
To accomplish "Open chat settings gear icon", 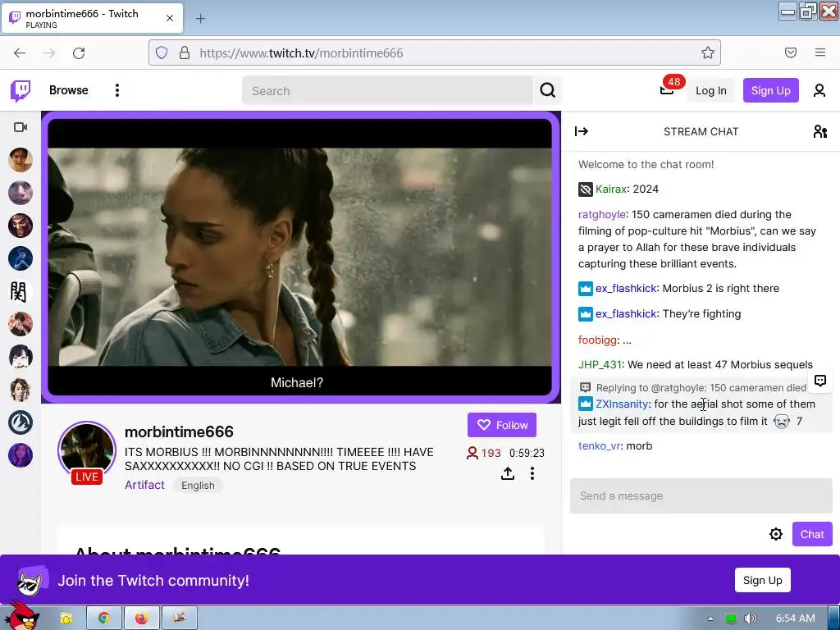I will point(776,534).
